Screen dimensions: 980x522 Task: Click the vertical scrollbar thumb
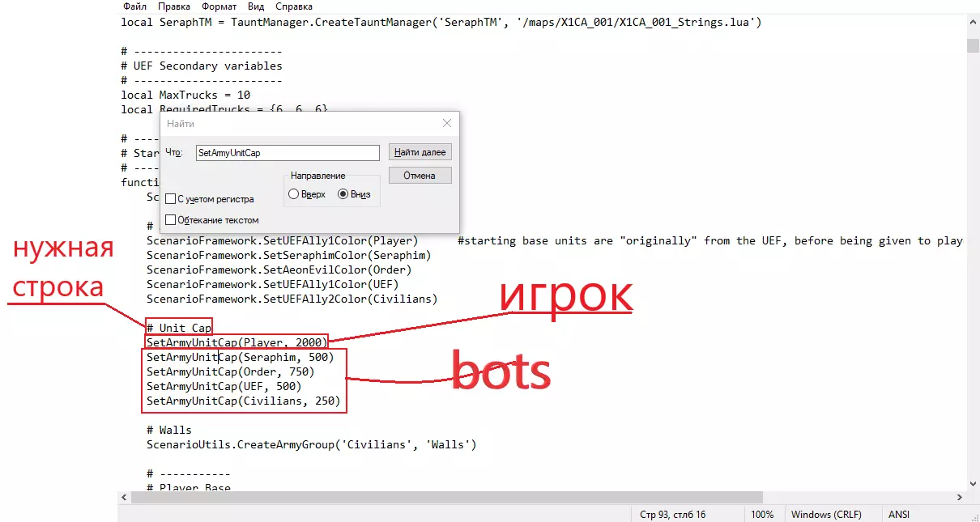(973, 44)
